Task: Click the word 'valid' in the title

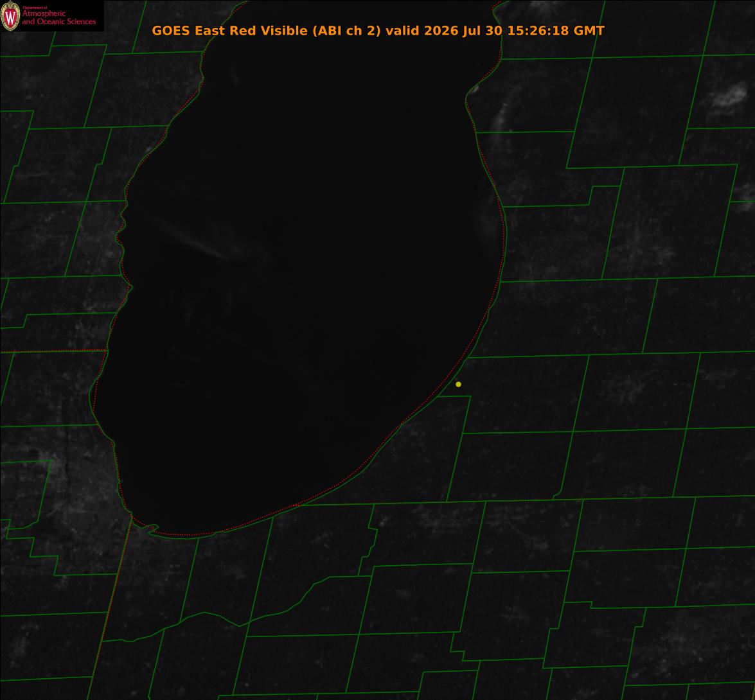Action: [x=402, y=31]
